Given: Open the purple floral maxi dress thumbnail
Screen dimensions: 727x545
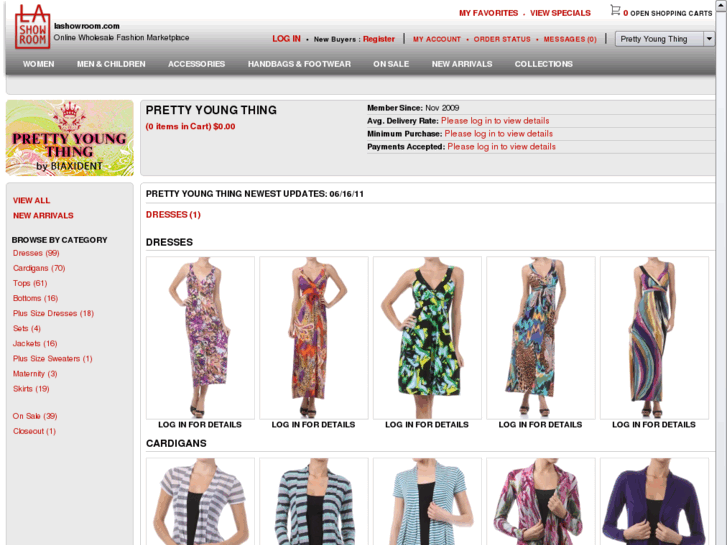Looking at the screenshot, I should [200, 338].
